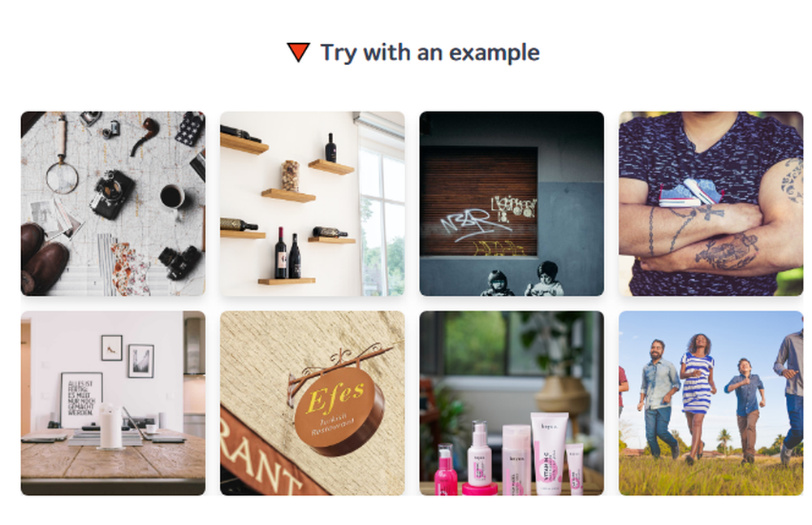Click the tiny blue sneakers on the arms
Screen dimensions: 812x525
coord(691,193)
